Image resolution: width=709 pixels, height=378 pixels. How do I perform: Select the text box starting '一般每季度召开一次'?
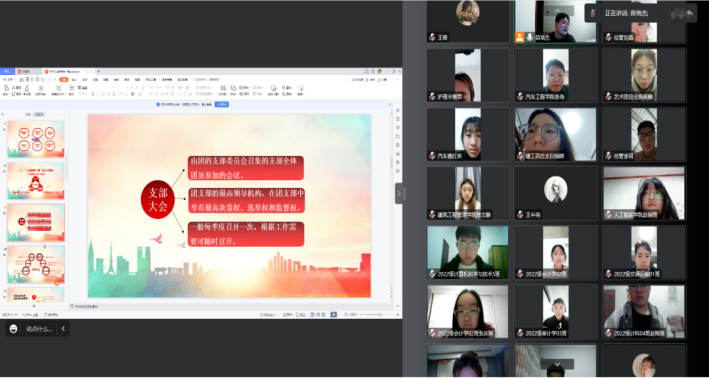coord(246,234)
